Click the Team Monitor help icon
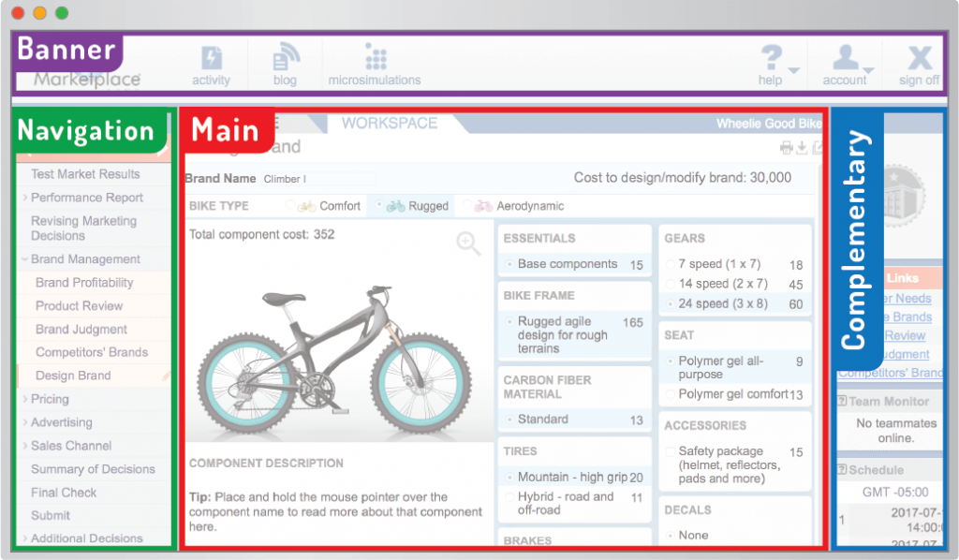Viewport: 959px width, 560px height. [842, 401]
